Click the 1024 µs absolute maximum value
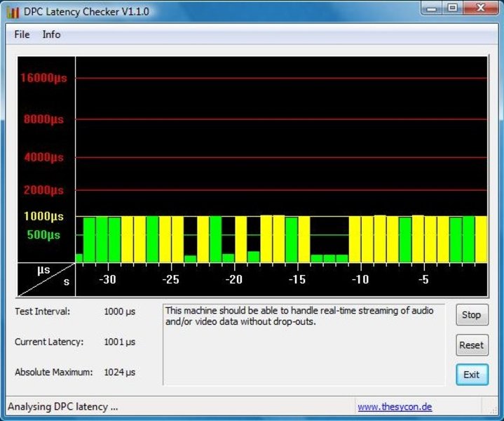 (120, 372)
